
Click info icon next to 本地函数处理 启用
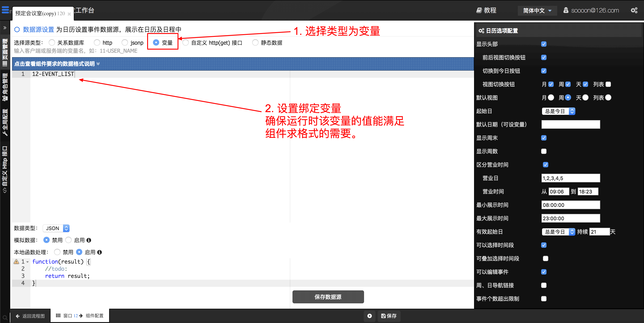(100, 252)
